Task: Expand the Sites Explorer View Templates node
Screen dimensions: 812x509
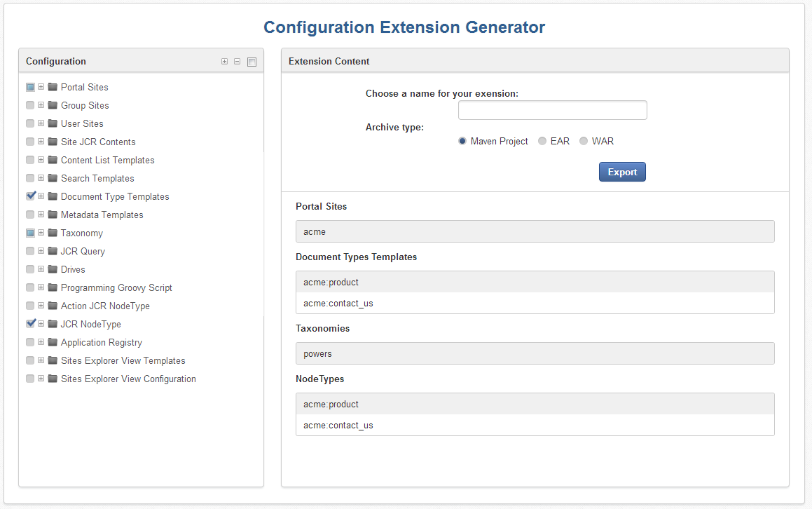Action: 41,360
